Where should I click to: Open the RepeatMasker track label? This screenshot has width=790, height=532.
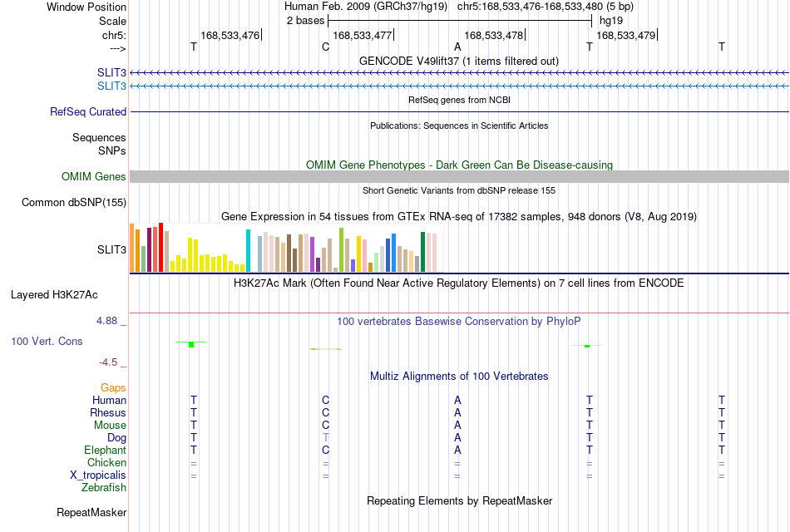coord(91,513)
